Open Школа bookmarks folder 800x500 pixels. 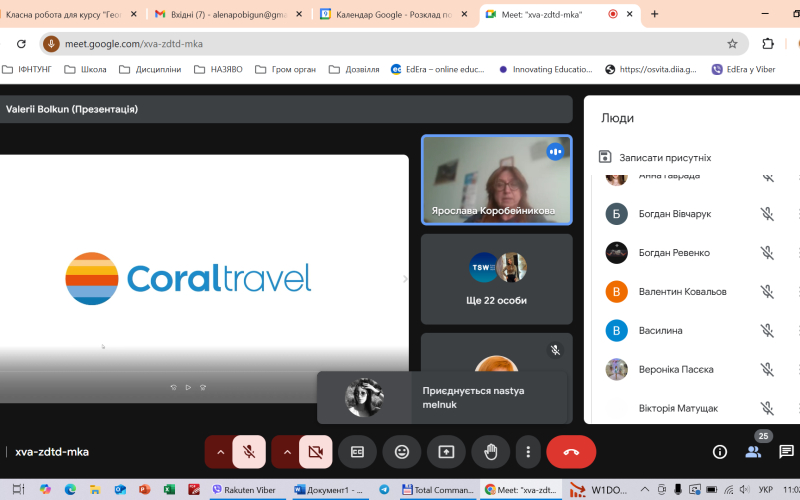(85, 69)
